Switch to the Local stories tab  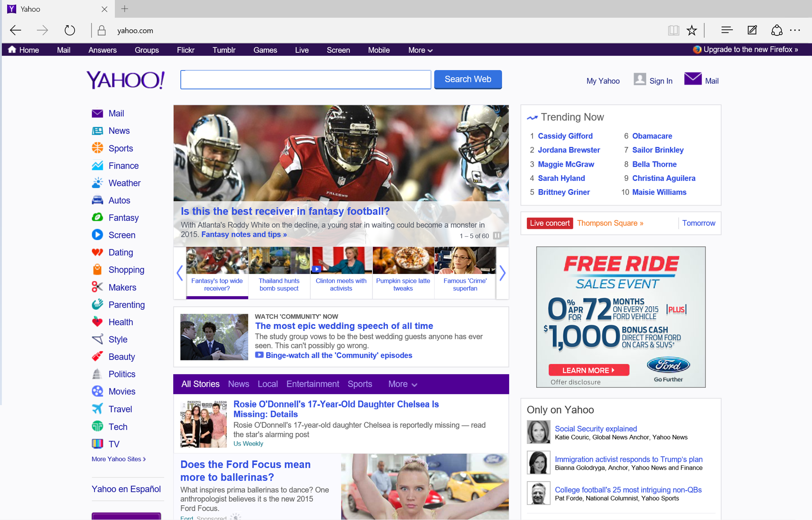click(267, 384)
